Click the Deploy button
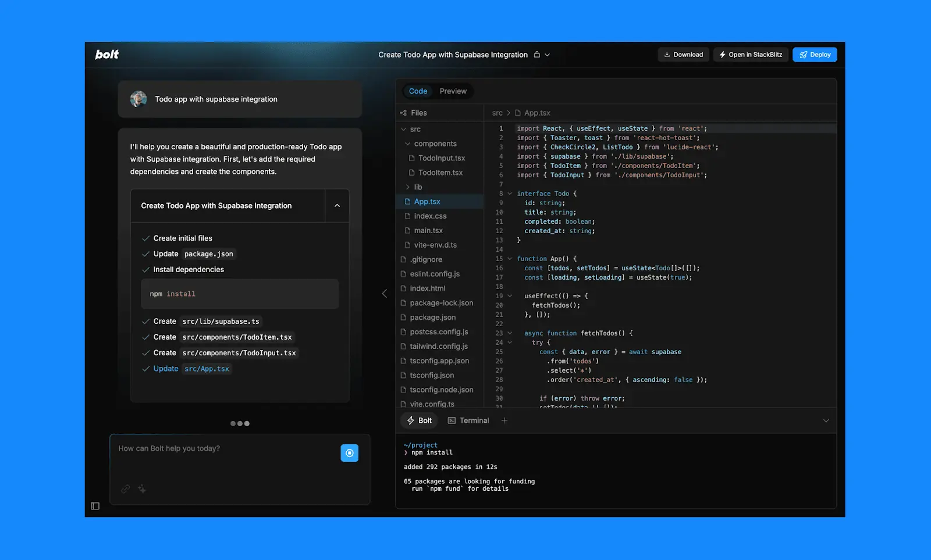This screenshot has height=560, width=931. click(x=814, y=54)
